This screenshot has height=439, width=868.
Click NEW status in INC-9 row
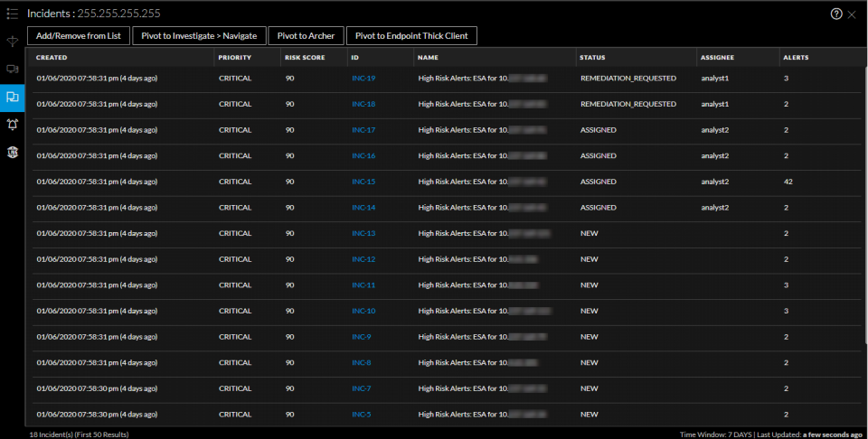tap(589, 337)
